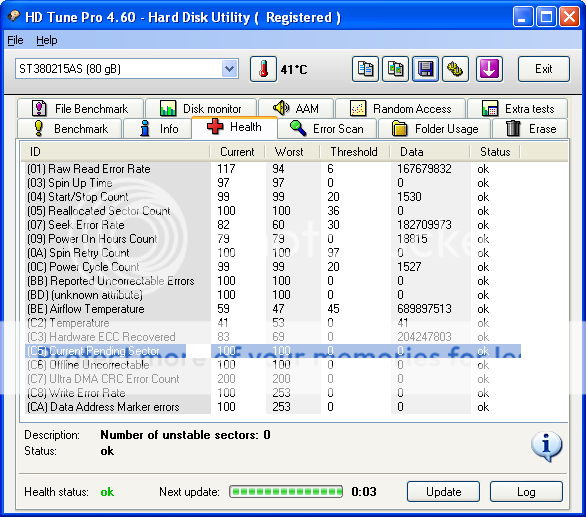Click the Data column header

(429, 152)
